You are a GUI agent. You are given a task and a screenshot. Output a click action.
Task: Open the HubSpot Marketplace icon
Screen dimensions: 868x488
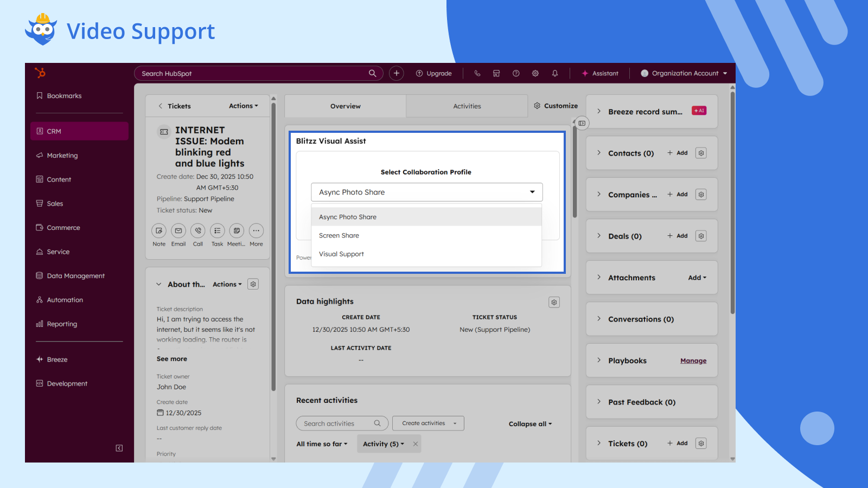(496, 73)
